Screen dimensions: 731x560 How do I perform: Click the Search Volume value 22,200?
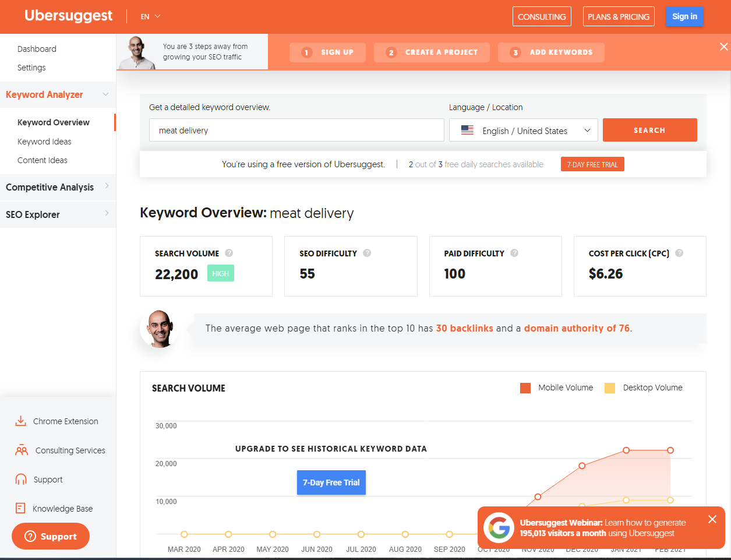click(176, 274)
